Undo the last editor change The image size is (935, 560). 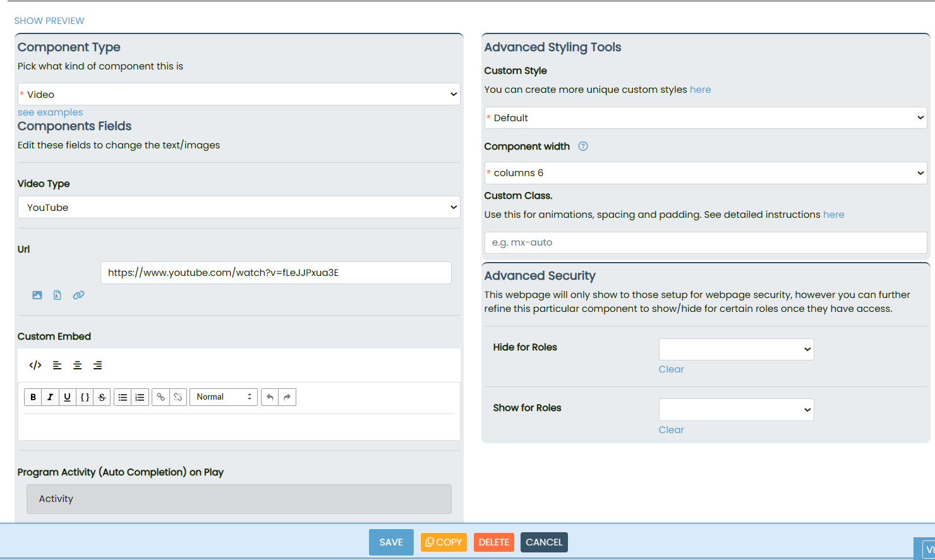270,397
